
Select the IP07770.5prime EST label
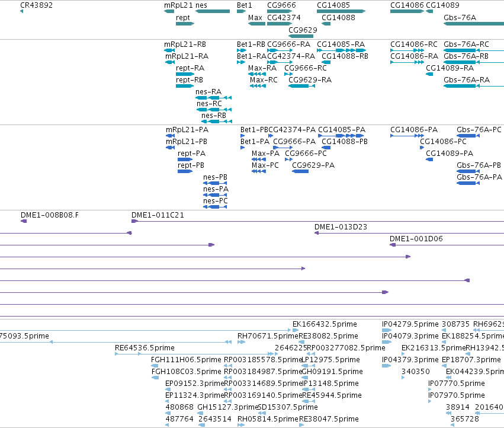457,384
